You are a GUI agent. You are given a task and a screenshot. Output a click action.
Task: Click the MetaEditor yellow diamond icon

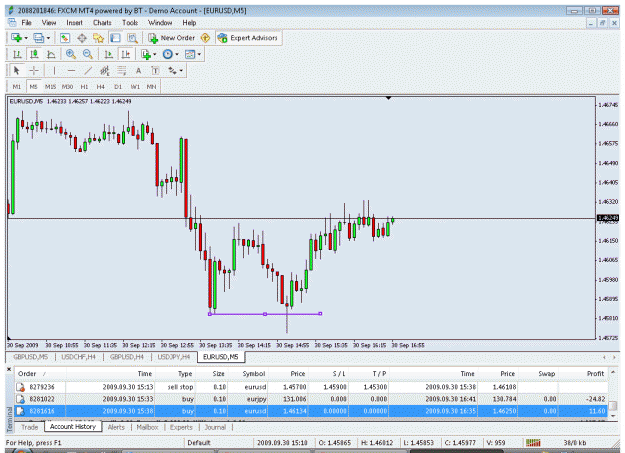click(205, 38)
